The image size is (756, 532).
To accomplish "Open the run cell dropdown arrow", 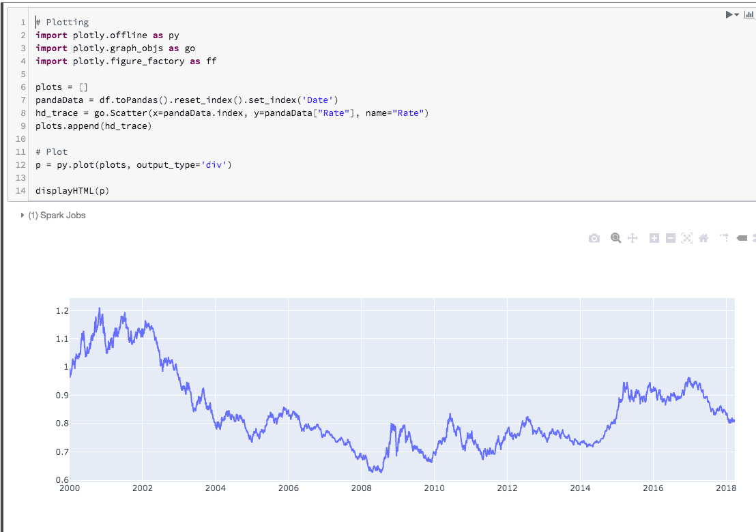I will click(x=737, y=14).
